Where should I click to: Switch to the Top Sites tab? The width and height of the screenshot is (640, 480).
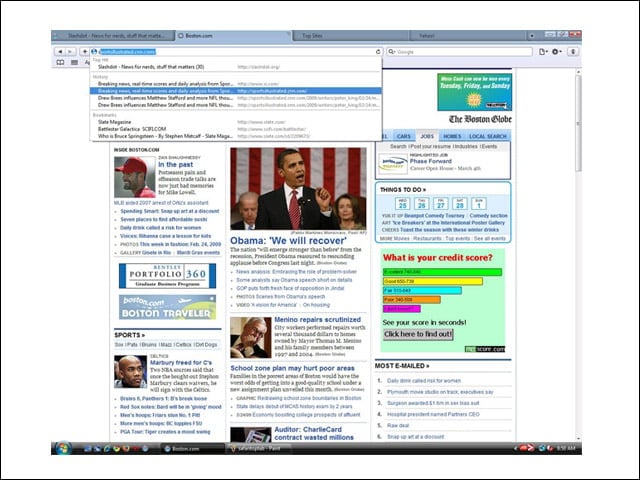click(x=351, y=36)
